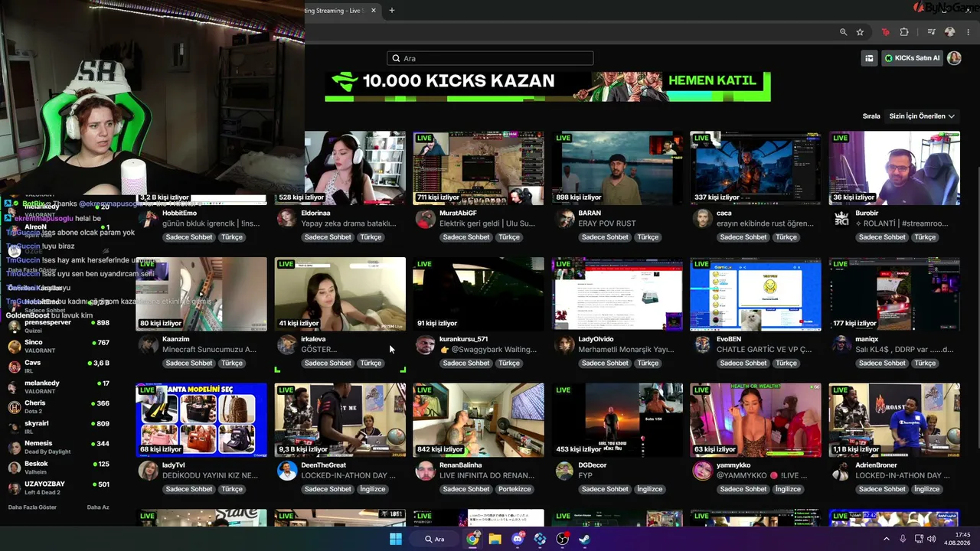The width and height of the screenshot is (980, 551).
Task: Open the Chrome profile avatar
Action: 950,32
